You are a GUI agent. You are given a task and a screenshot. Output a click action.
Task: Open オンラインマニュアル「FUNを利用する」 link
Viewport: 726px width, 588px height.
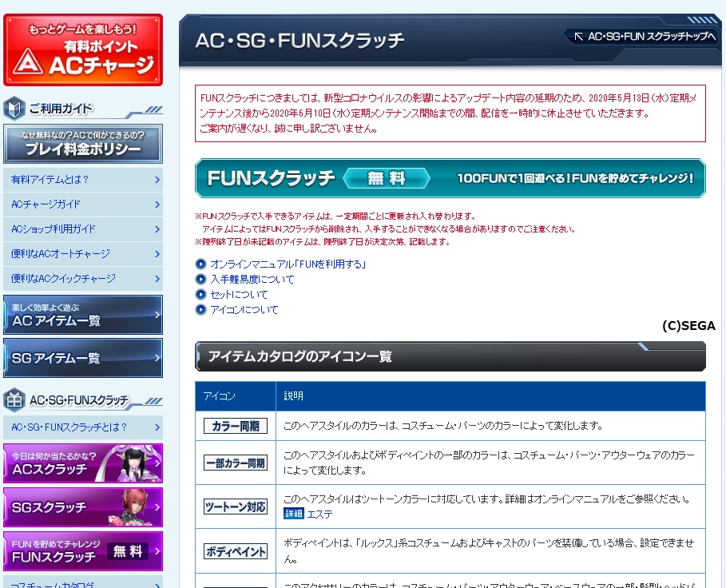pos(288,264)
